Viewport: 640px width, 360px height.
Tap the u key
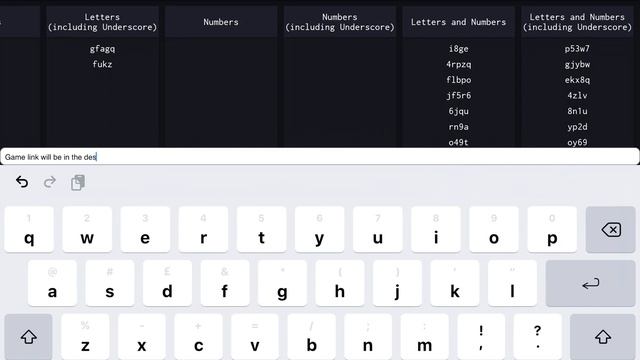[x=378, y=230]
